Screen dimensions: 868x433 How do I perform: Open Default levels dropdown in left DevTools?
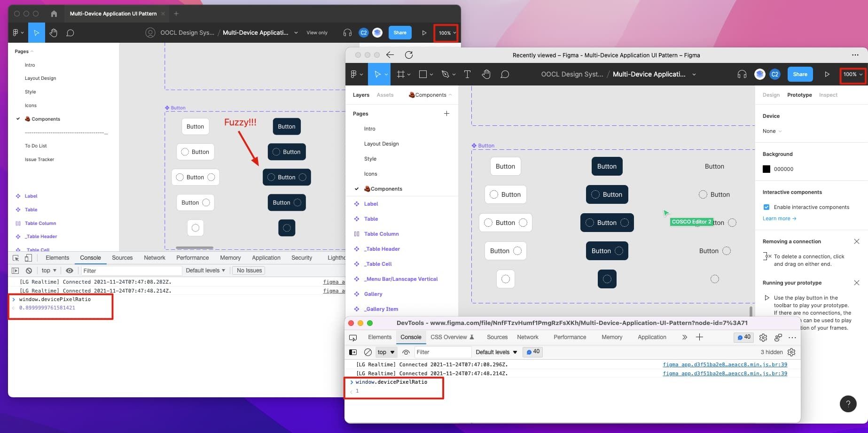coord(205,271)
